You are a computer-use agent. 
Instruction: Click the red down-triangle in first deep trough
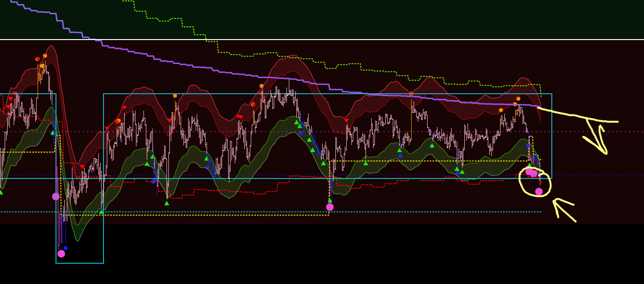point(82,167)
